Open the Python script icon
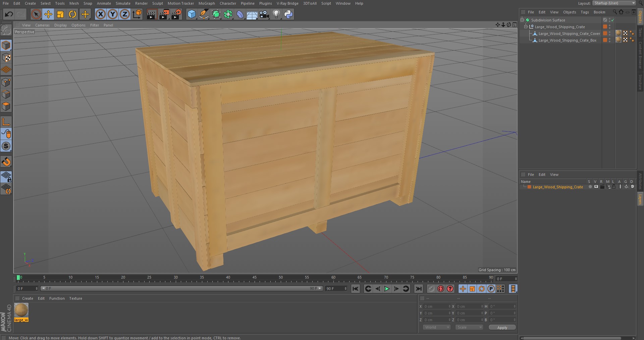 click(x=288, y=14)
